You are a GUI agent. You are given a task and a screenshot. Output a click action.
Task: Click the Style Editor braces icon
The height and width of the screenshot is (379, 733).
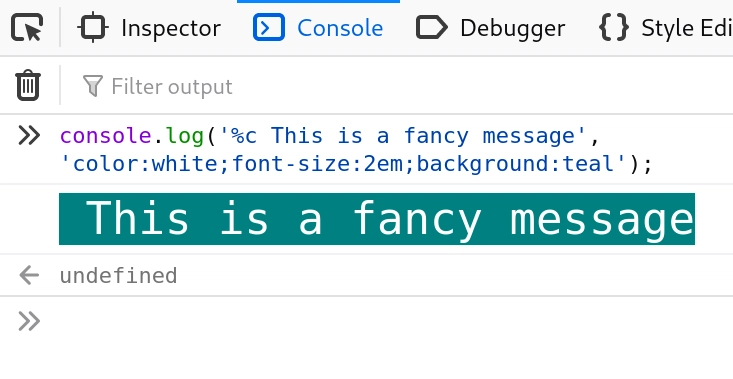613,28
